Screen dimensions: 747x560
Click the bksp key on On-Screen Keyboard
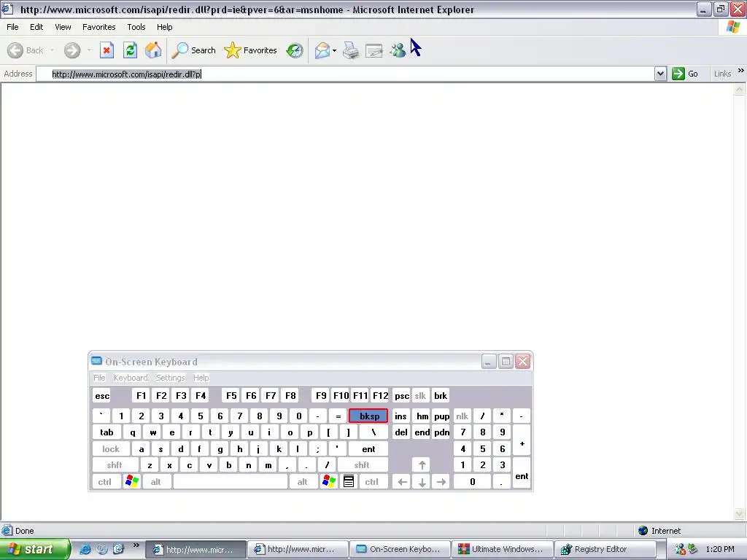click(x=368, y=416)
